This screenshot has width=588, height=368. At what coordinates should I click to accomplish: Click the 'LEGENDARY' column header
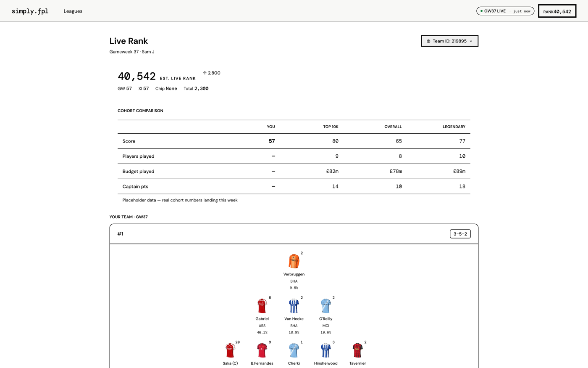click(x=454, y=127)
